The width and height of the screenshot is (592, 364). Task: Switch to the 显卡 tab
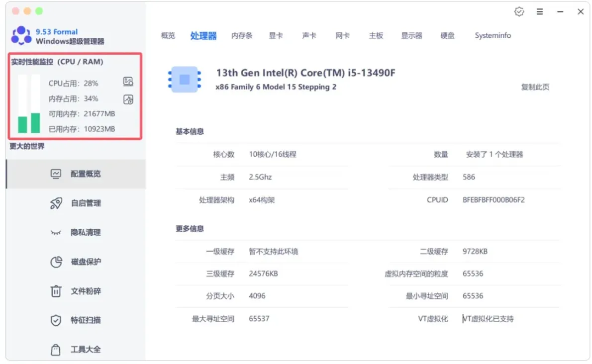[276, 36]
